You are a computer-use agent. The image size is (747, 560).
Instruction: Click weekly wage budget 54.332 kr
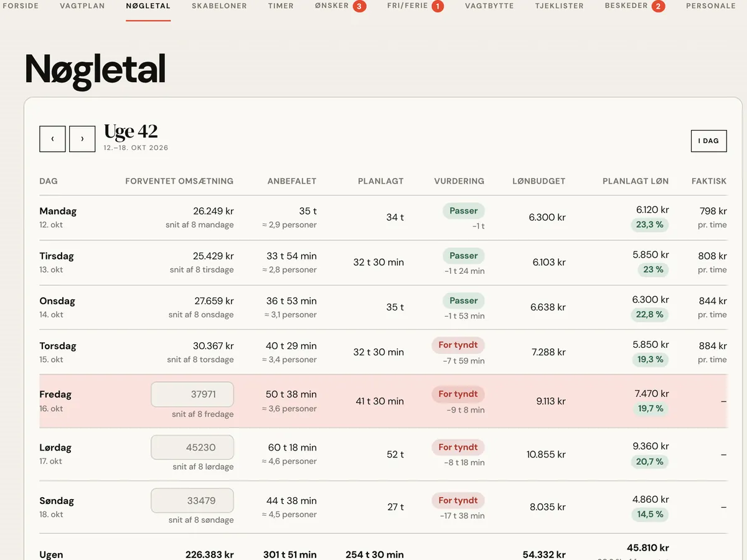tap(543, 554)
